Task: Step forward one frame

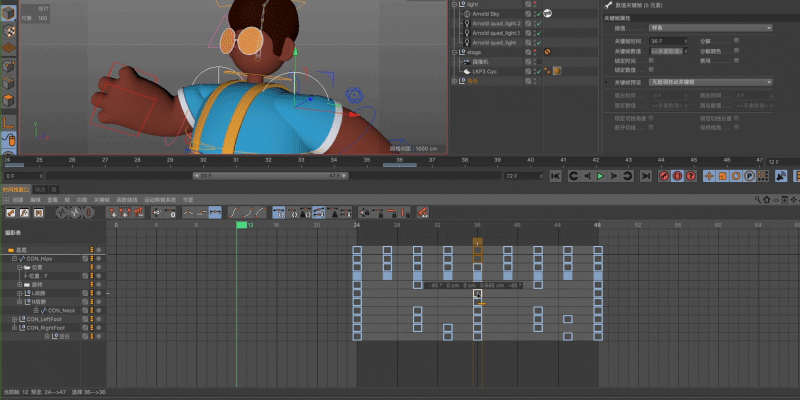Action: (614, 176)
